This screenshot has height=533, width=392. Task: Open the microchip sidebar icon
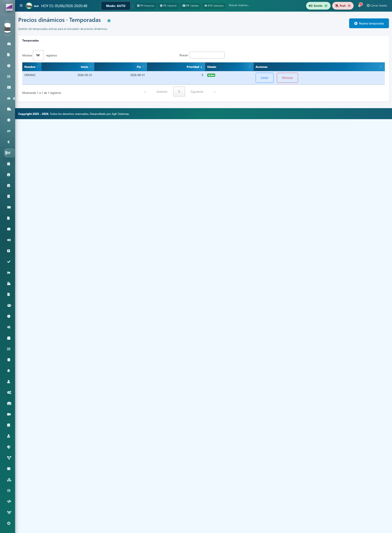[x=9, y=360]
